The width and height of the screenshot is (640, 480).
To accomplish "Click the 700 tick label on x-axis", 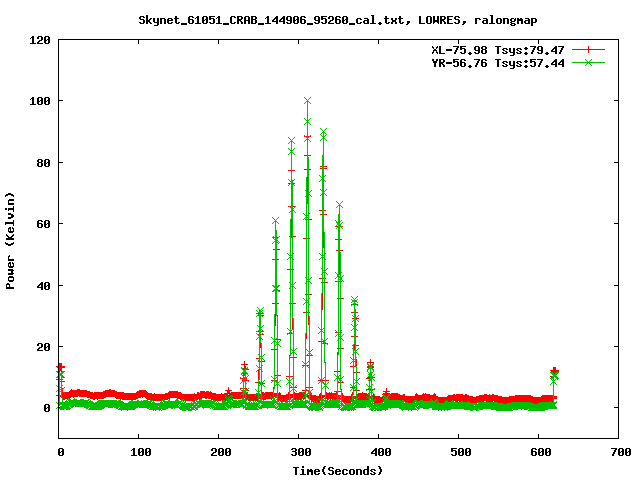I will [x=618, y=452].
